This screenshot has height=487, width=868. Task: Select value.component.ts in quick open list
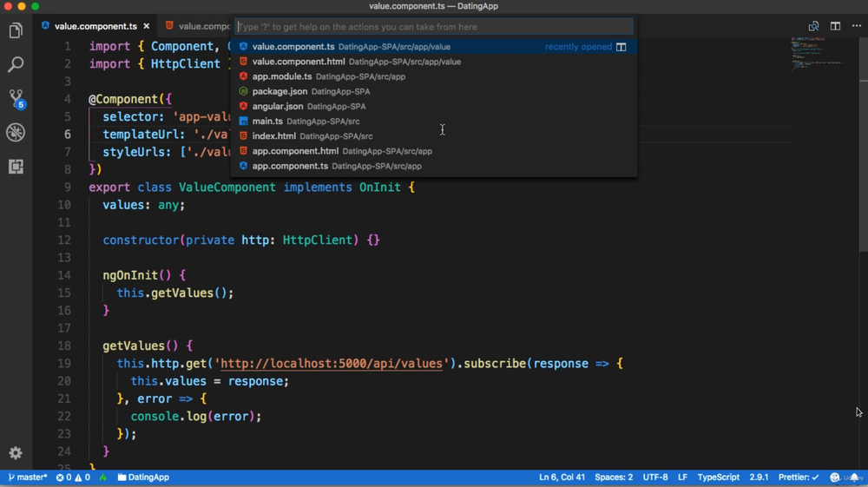coord(434,47)
